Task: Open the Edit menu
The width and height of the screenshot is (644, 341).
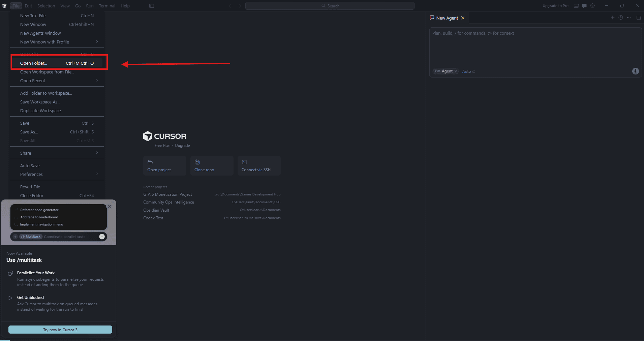Action: point(28,6)
